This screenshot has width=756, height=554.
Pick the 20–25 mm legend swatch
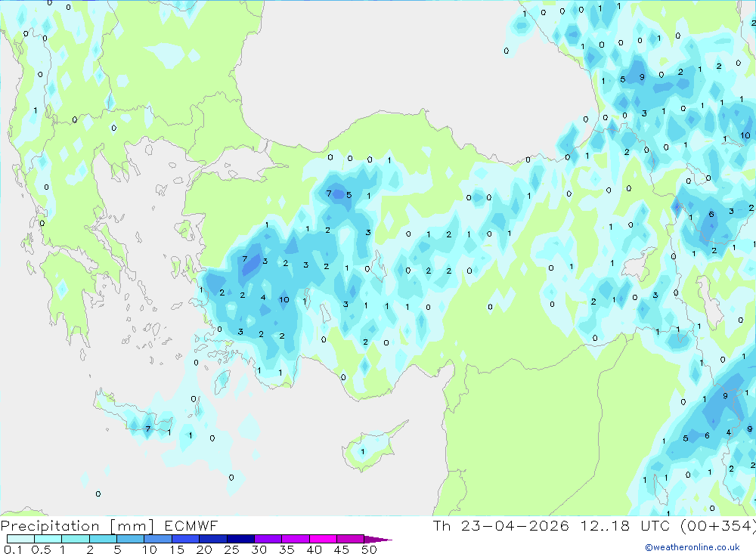click(213, 539)
